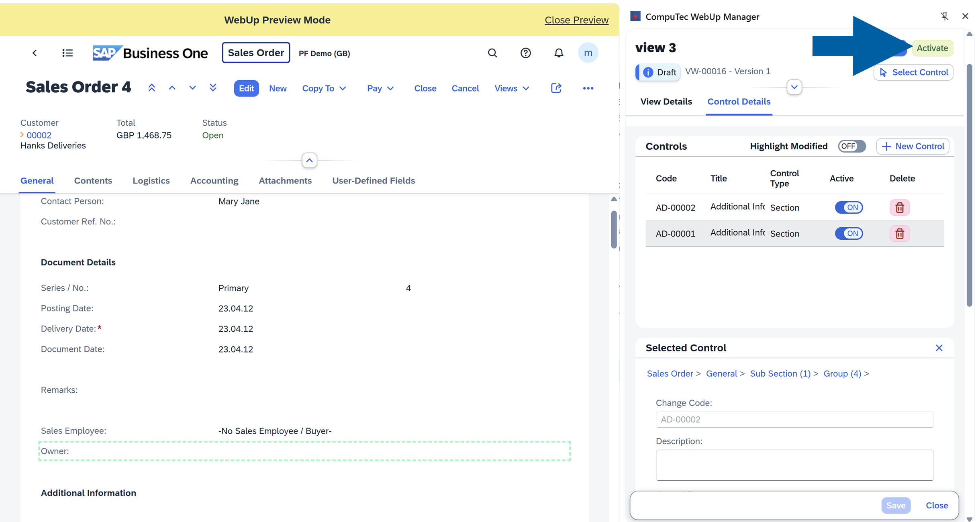
Task: Click the Edit button
Action: coord(246,88)
